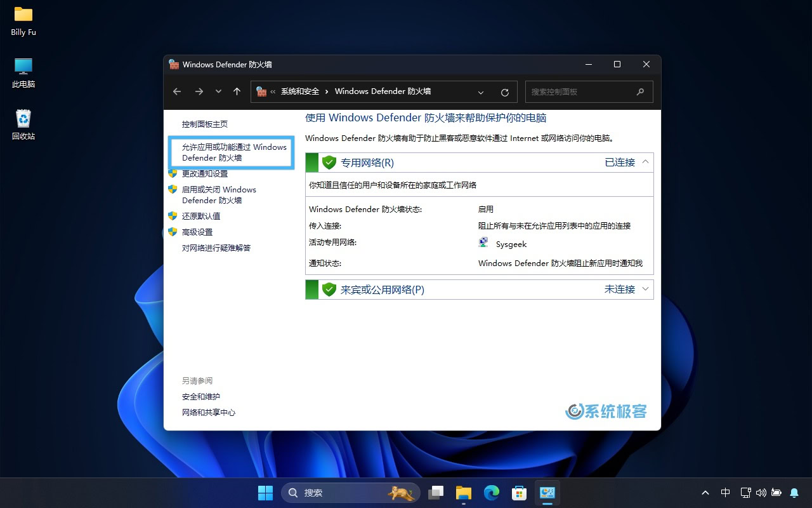Maximize the firewall window
The image size is (812, 508).
[x=617, y=64]
